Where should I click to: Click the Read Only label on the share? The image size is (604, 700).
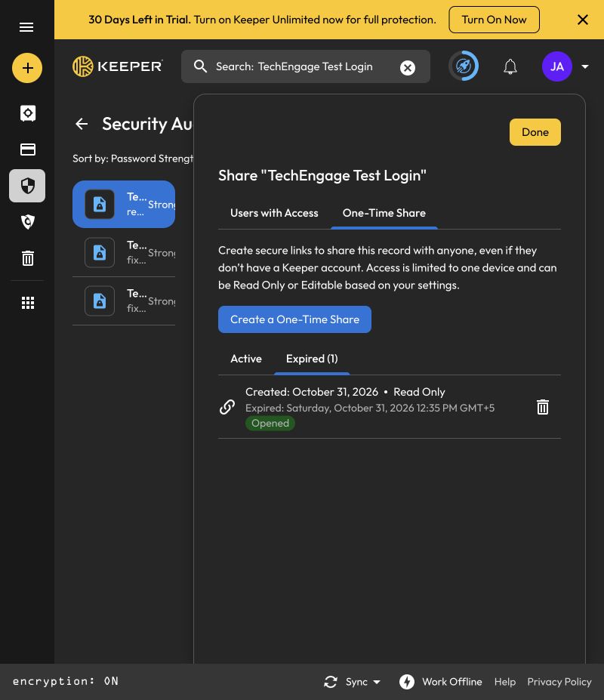[419, 392]
